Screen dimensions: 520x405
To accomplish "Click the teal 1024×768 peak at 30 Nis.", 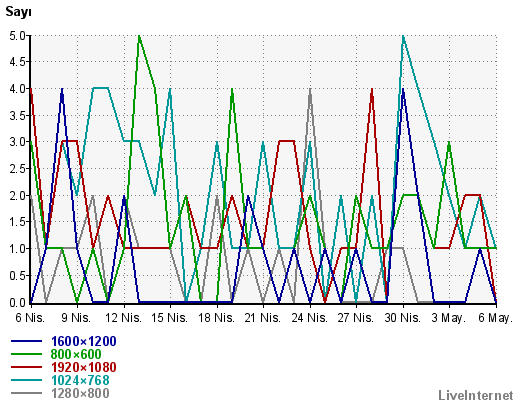I will tap(403, 36).
